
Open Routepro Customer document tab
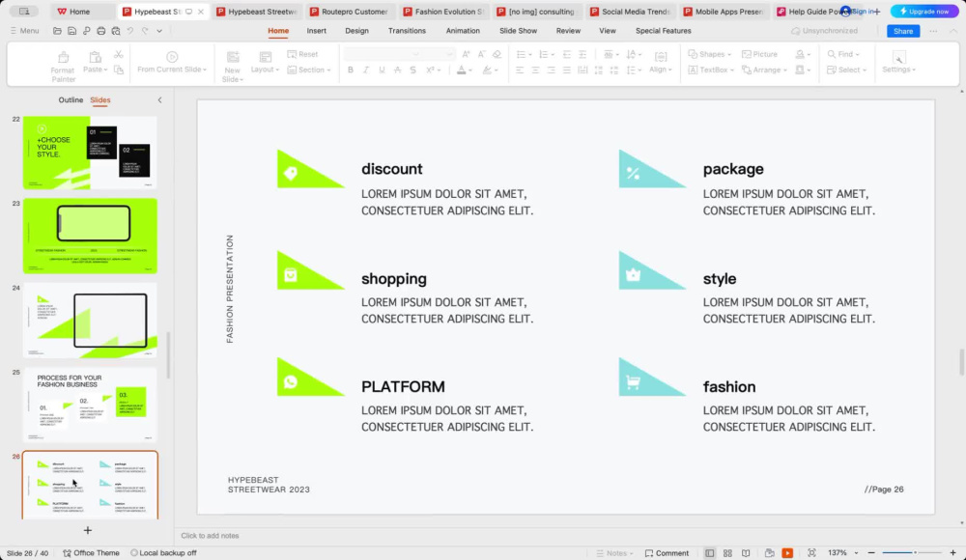click(350, 12)
